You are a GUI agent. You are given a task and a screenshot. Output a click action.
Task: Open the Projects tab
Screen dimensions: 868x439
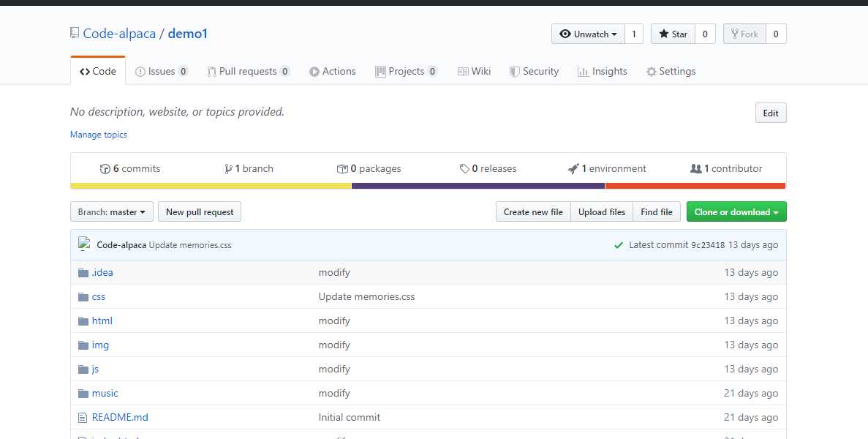[407, 72]
